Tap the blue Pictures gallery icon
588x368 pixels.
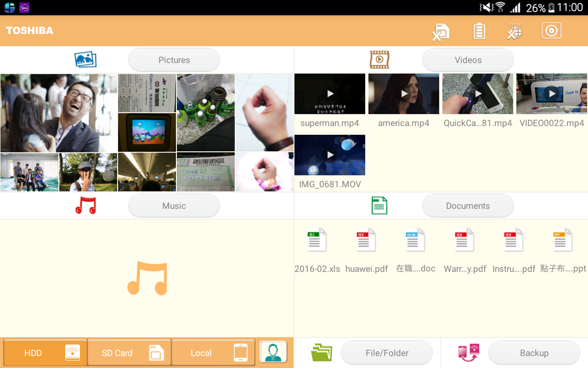coord(85,59)
